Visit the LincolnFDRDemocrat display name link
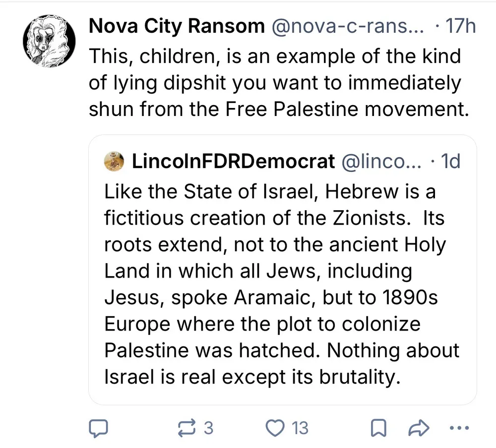This screenshot has width=496, height=448. (233, 162)
